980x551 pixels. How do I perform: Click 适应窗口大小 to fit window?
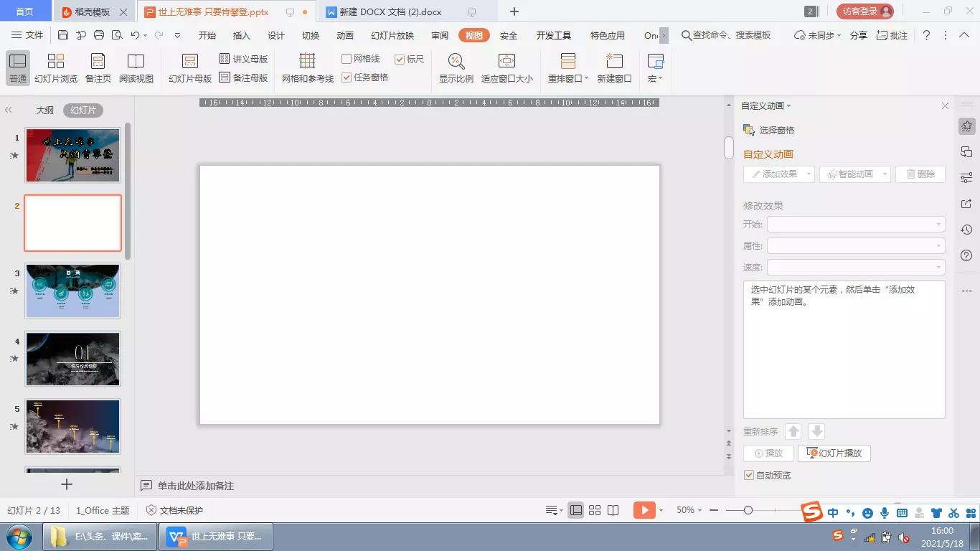pos(507,67)
